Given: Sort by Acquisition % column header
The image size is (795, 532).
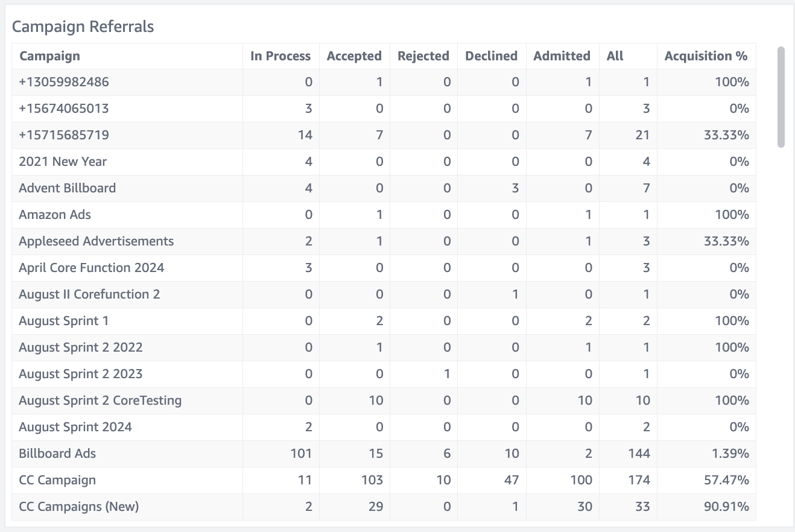Looking at the screenshot, I should (x=706, y=56).
